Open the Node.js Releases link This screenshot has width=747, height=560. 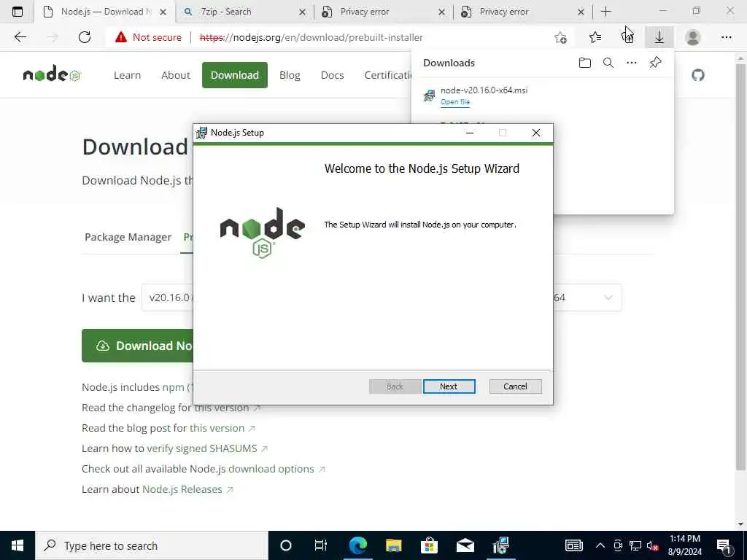187,489
